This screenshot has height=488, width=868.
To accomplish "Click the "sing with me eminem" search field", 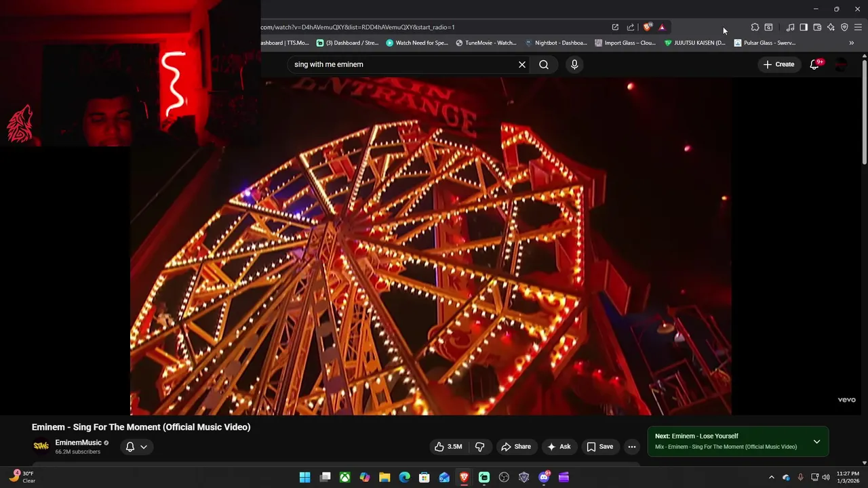I will [x=403, y=64].
